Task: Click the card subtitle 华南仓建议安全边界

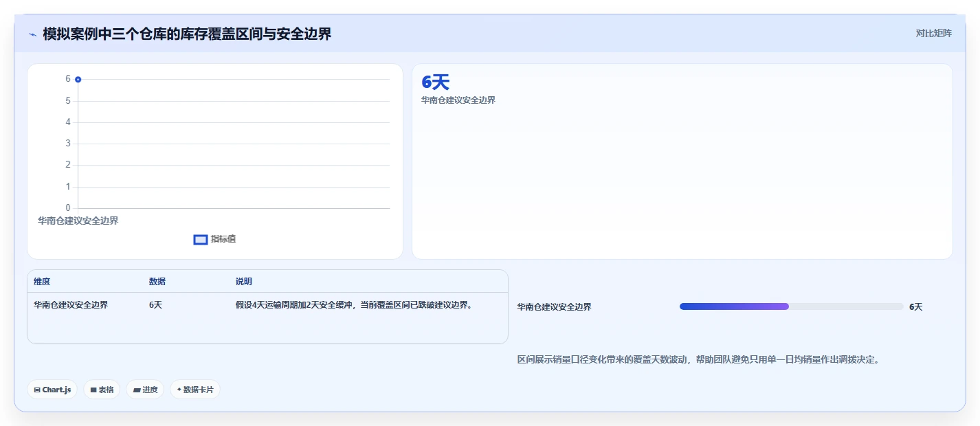Action: click(458, 100)
